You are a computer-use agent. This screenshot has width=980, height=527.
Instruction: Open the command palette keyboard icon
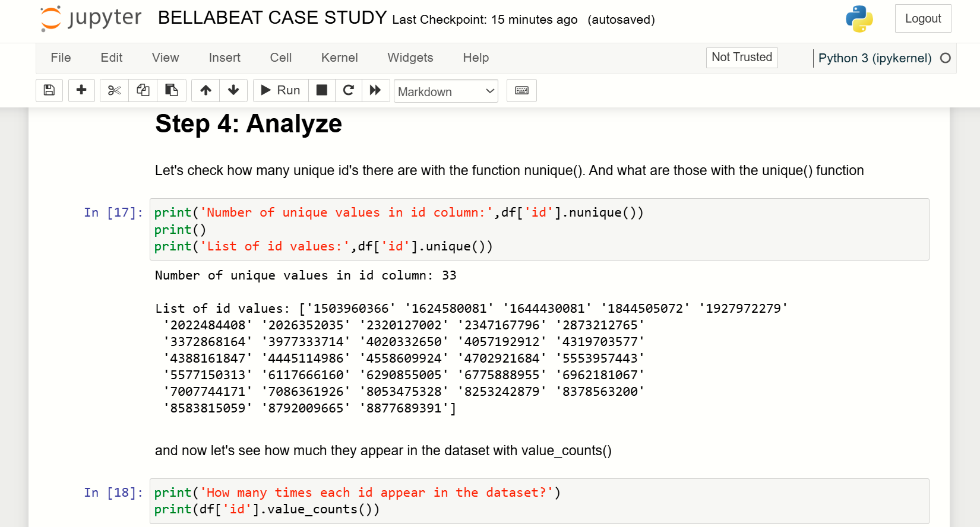(521, 90)
